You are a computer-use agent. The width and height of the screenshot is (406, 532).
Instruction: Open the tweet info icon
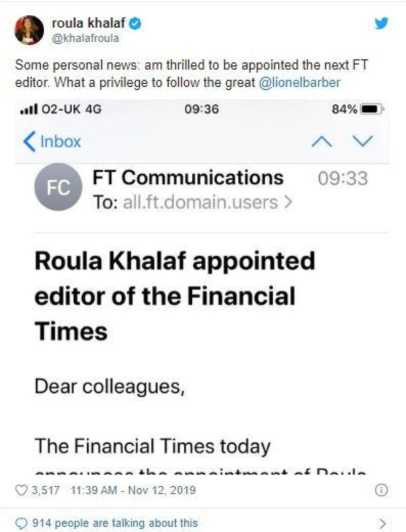(x=382, y=490)
